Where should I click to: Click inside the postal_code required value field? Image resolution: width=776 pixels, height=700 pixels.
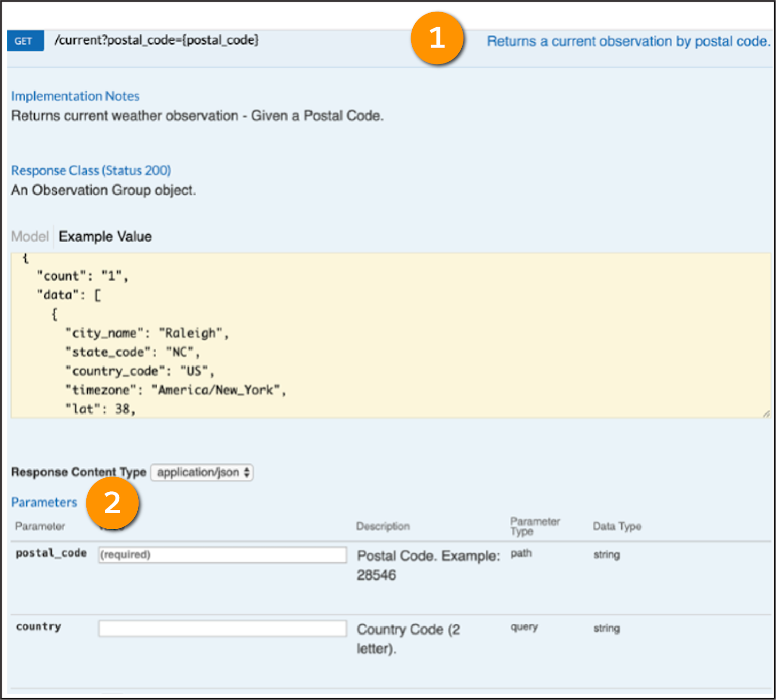(x=222, y=555)
